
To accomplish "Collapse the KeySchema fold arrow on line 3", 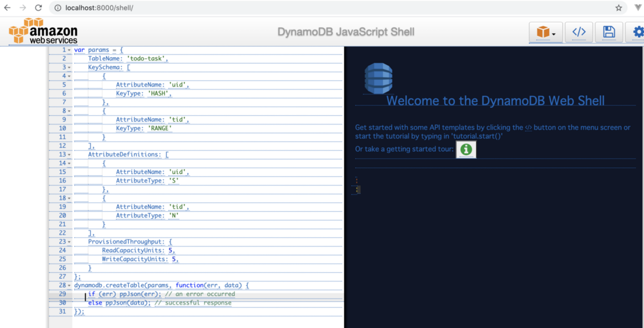I will coord(69,67).
